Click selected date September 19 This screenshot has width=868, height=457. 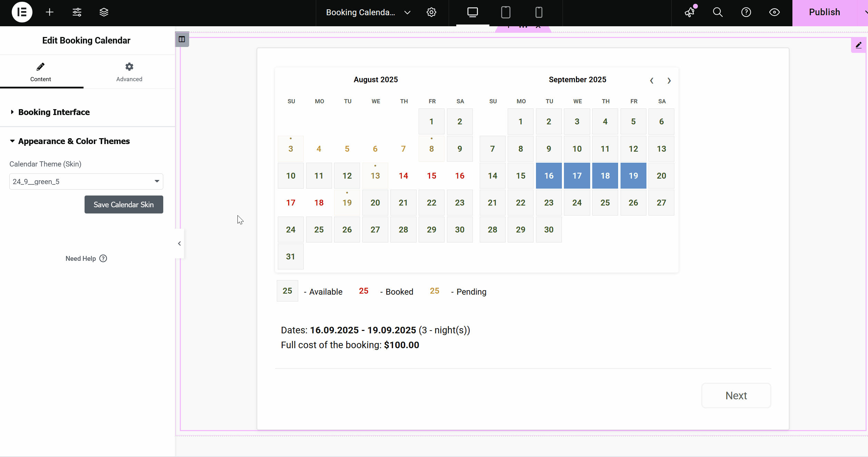633,175
